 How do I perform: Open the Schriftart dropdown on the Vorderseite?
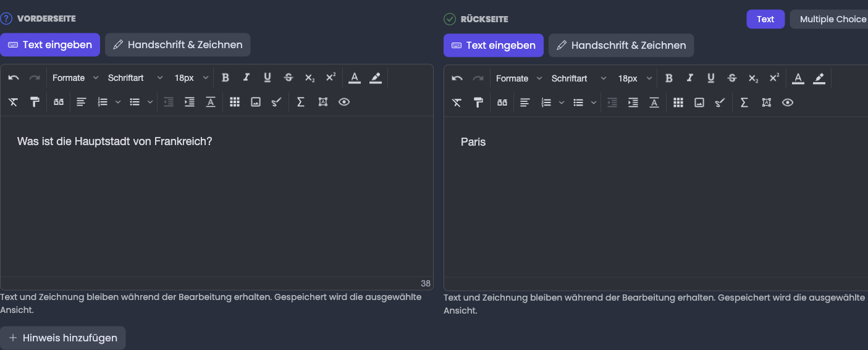click(135, 78)
